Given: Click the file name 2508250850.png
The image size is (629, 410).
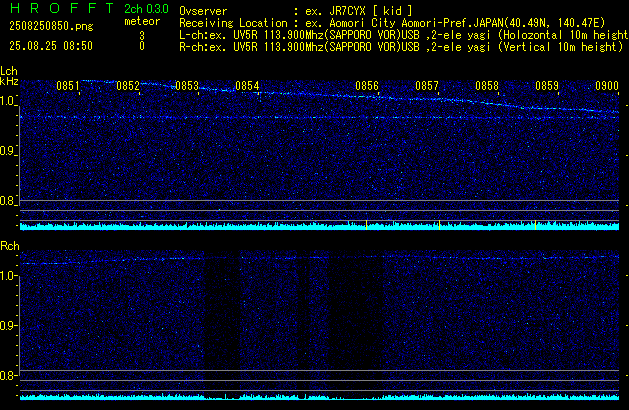Looking at the screenshot, I should [51, 26].
